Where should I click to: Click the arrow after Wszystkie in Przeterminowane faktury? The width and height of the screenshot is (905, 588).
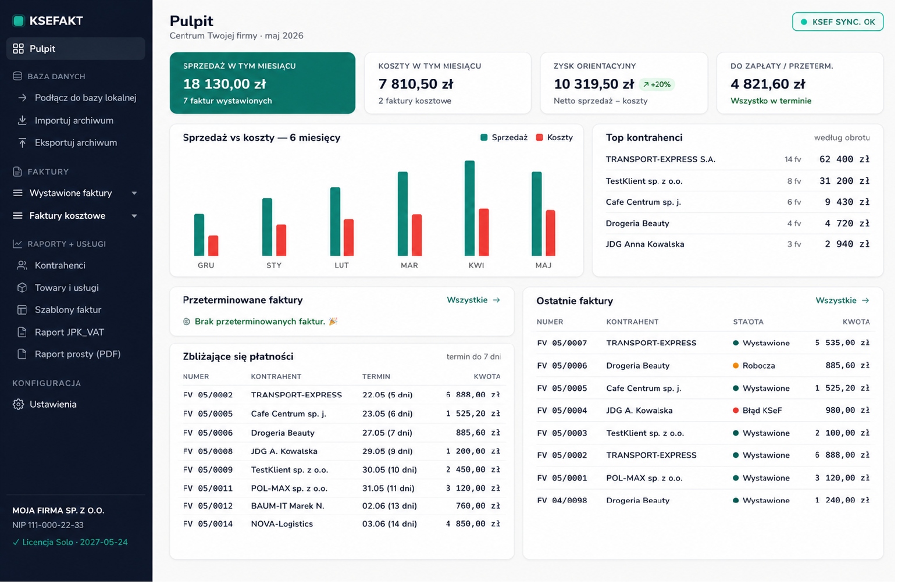(496, 300)
